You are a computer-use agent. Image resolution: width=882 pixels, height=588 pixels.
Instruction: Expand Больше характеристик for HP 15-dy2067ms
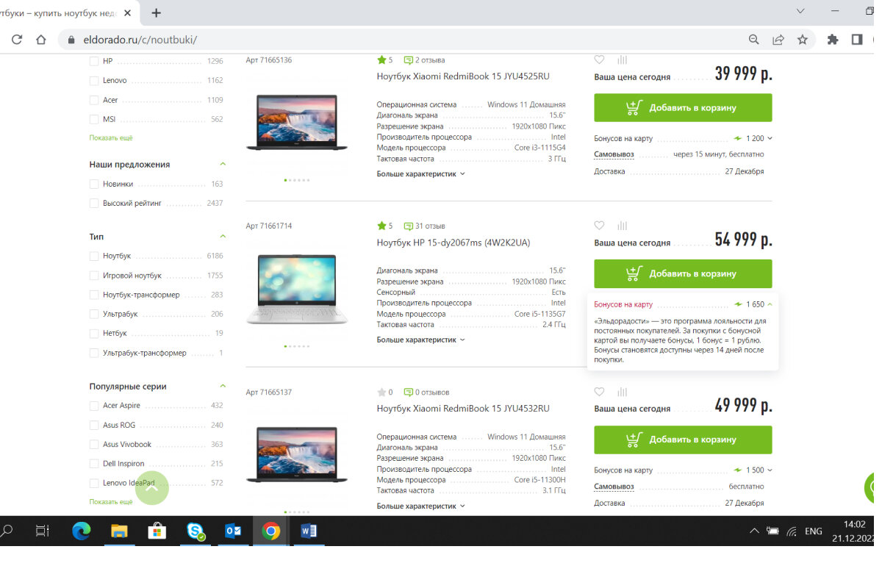click(421, 340)
